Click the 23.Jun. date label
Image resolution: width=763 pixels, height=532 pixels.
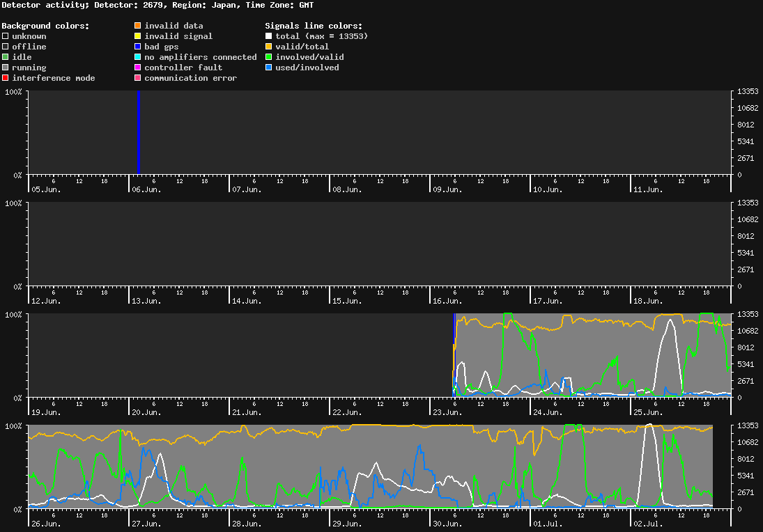point(447,412)
